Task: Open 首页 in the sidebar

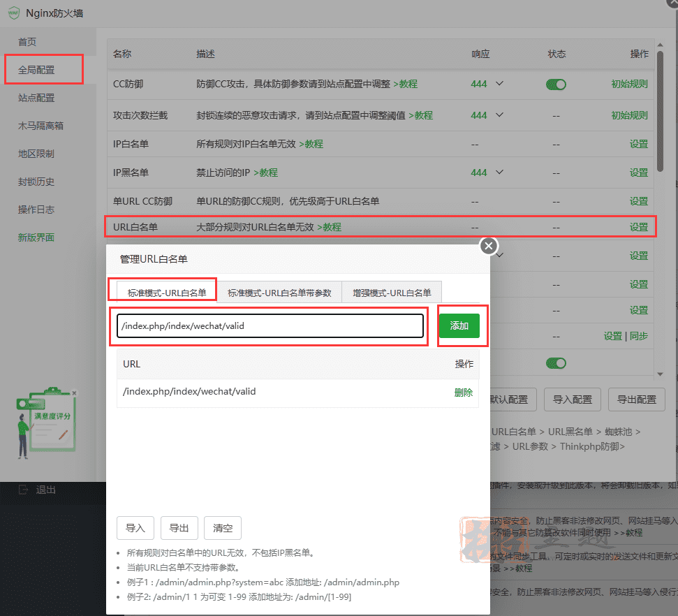Action: pos(27,42)
